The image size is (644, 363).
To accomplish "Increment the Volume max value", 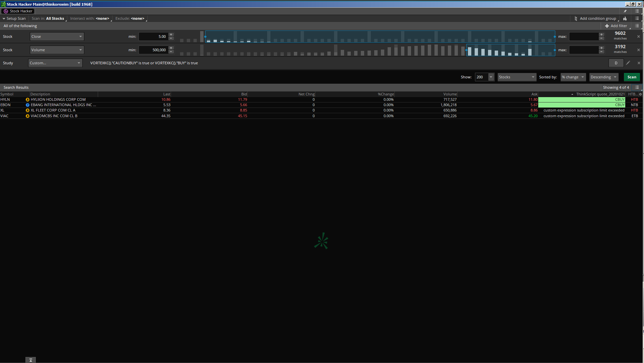I will click(x=601, y=48).
